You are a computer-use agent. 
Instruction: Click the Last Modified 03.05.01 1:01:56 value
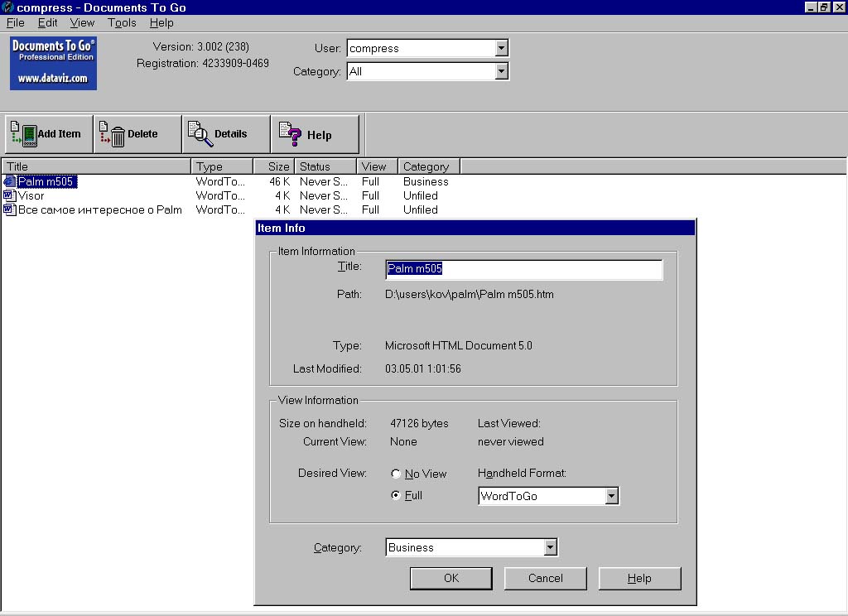pyautogui.click(x=423, y=368)
